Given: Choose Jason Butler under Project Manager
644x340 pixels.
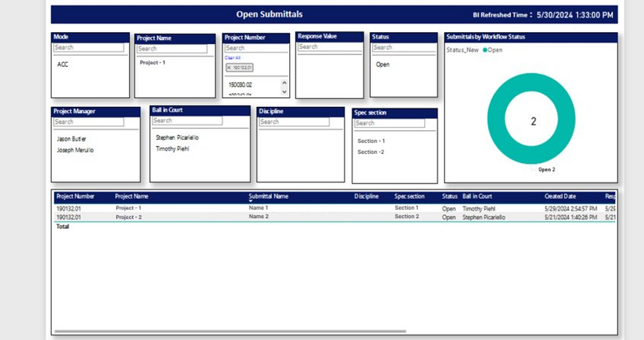Looking at the screenshot, I should point(72,139).
